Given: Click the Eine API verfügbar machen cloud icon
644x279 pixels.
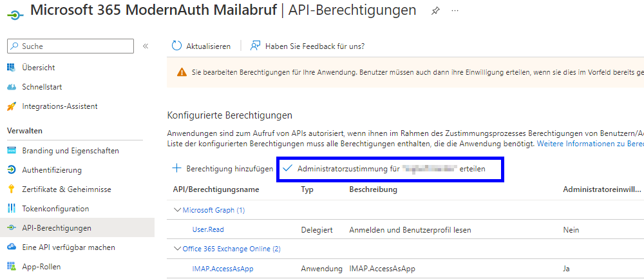Looking at the screenshot, I should (12, 247).
